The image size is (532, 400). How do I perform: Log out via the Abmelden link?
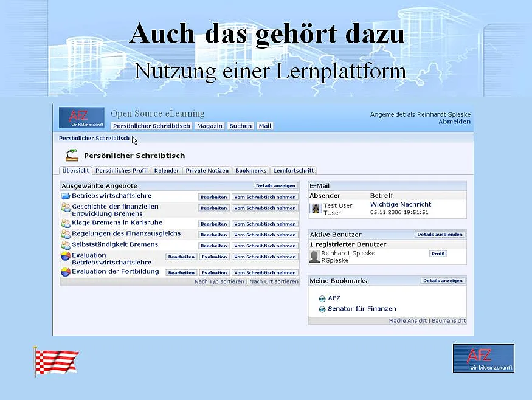[x=454, y=122]
